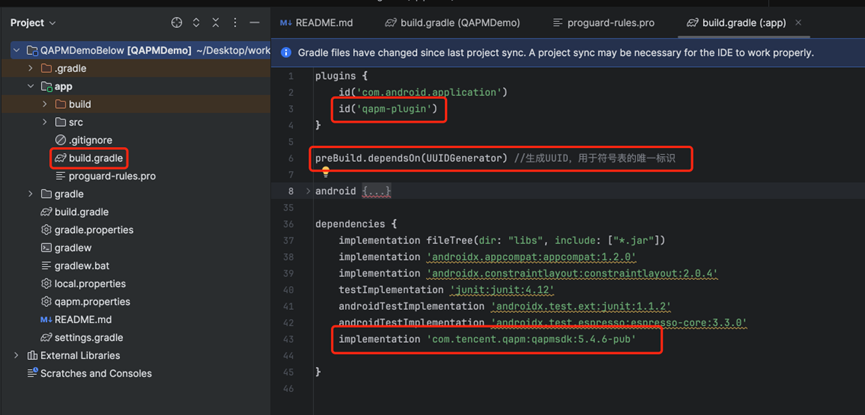865x415 pixels.
Task: Close the build.gradle (:app) tab
Action: (798, 22)
